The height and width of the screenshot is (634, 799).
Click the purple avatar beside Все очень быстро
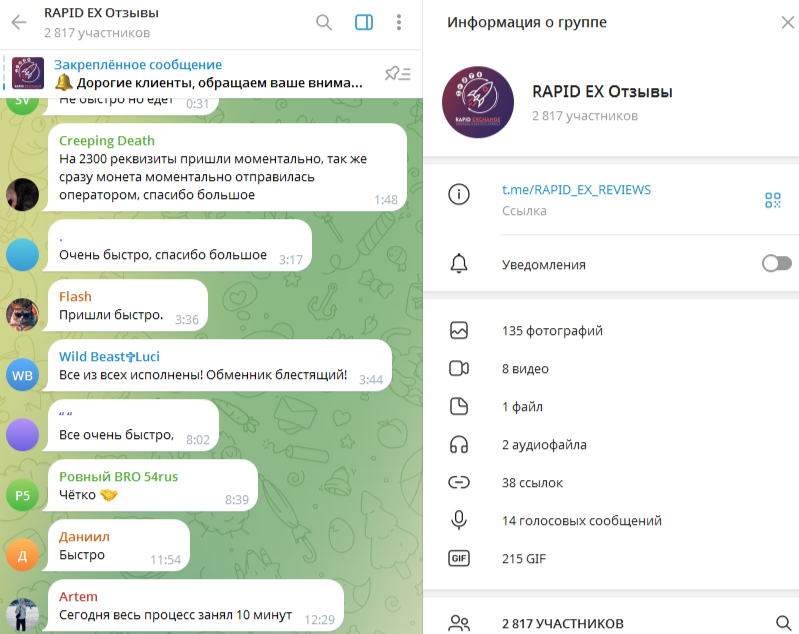point(22,435)
